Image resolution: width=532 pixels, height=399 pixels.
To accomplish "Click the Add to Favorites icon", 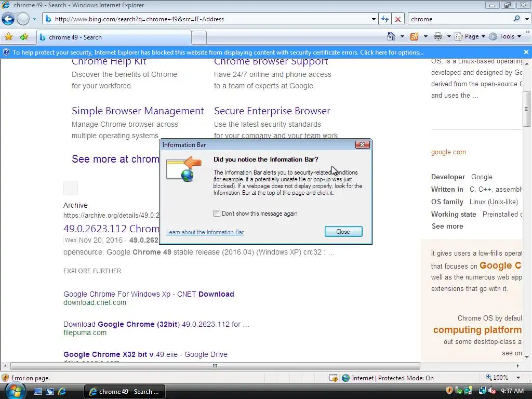I will point(24,37).
